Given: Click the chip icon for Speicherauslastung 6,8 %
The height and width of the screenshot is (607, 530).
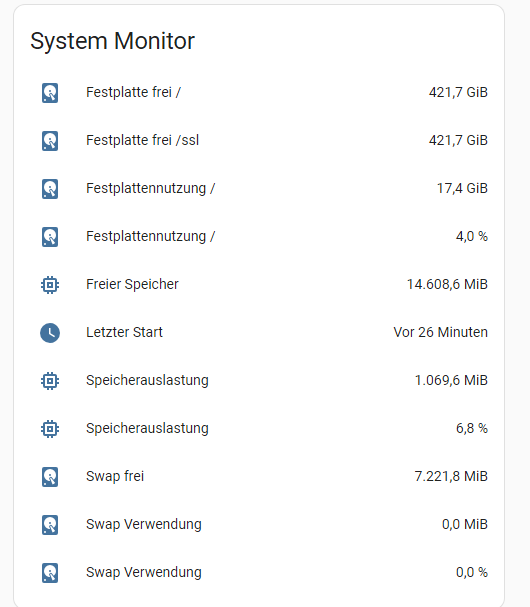Looking at the screenshot, I should (50, 429).
